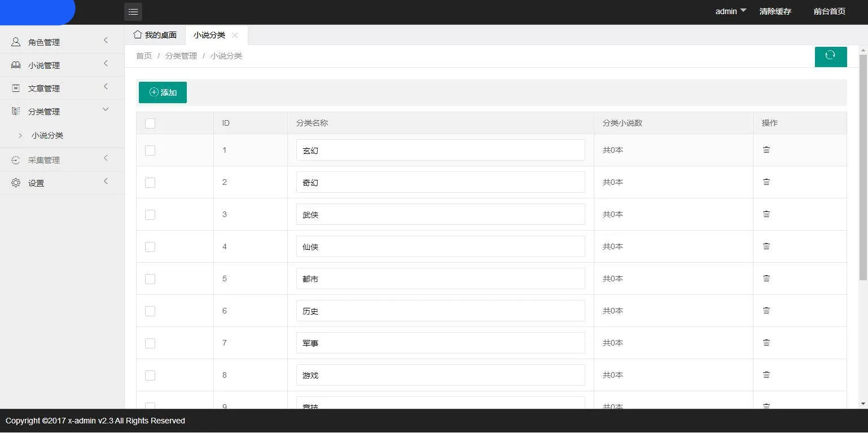This screenshot has height=433, width=868.
Task: Check the box for row ID 1
Action: 150,151
